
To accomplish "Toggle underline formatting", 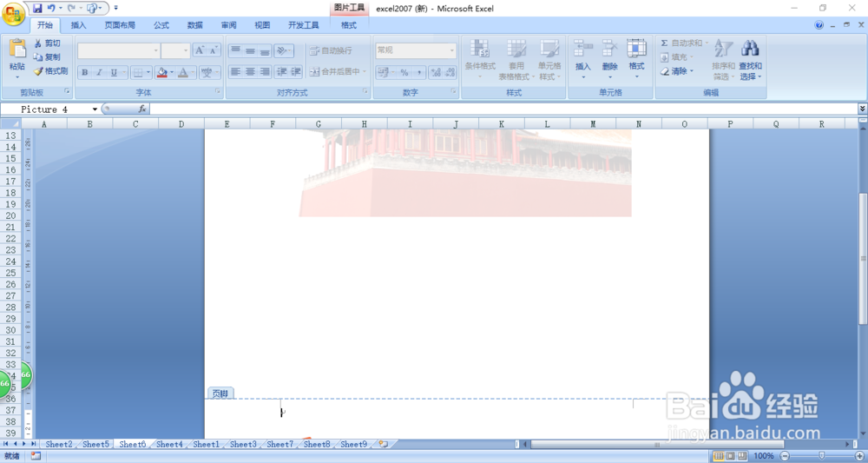I will [114, 73].
